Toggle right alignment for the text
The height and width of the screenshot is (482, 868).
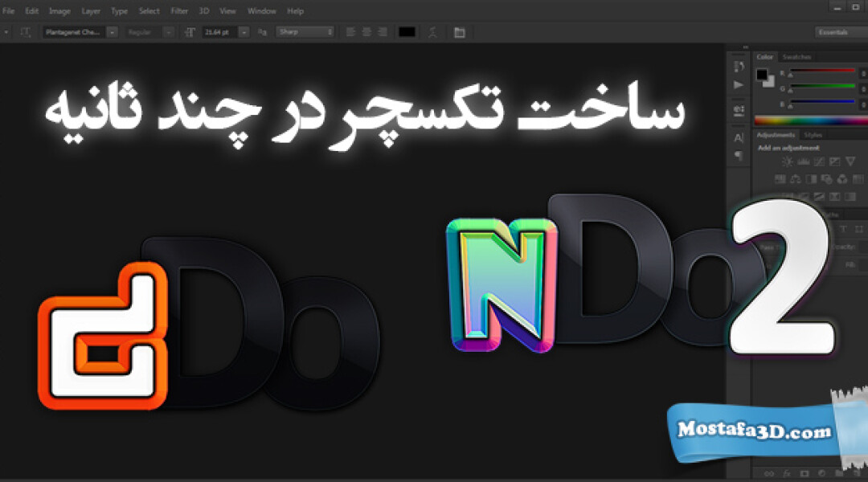[x=384, y=32]
